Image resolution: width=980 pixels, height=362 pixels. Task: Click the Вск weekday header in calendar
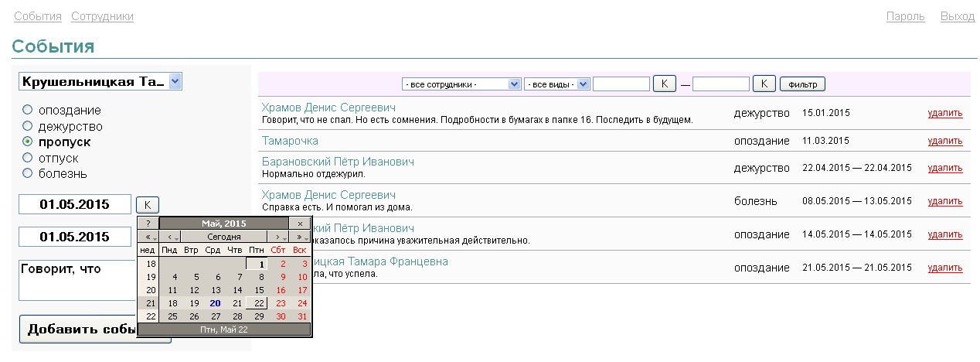(x=300, y=250)
